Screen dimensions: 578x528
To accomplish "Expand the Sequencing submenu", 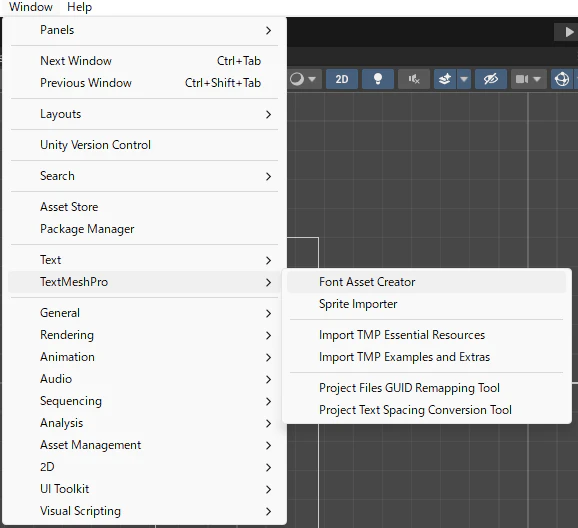I will point(144,401).
